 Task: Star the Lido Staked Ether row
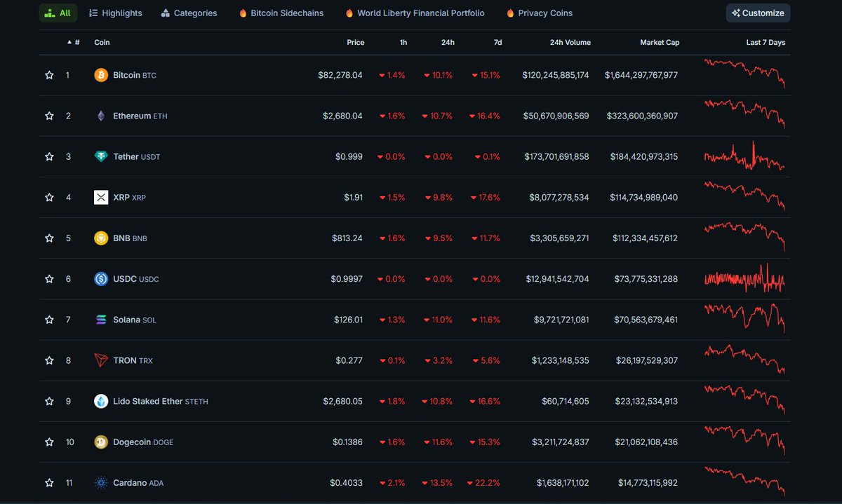tap(49, 401)
